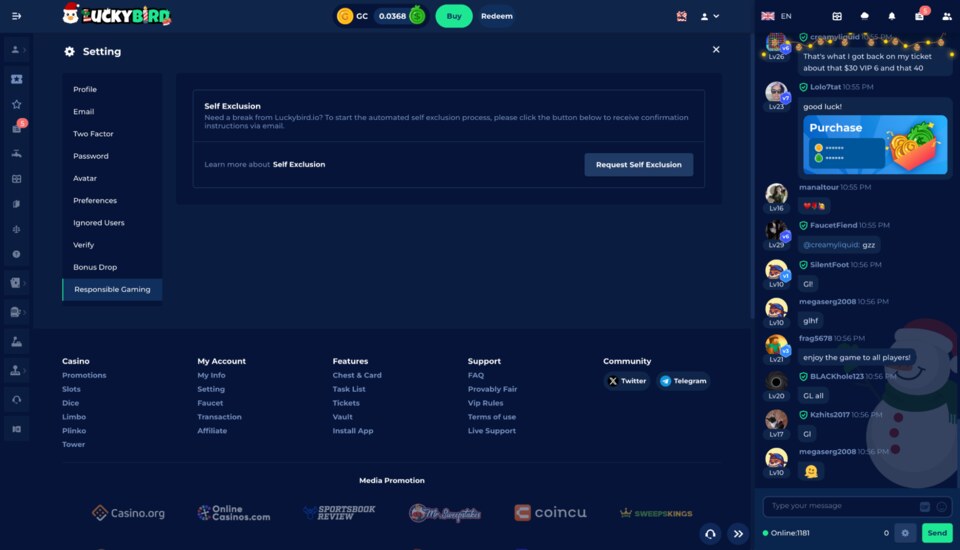Click the green Send button
The height and width of the screenshot is (550, 960).
pos(937,533)
